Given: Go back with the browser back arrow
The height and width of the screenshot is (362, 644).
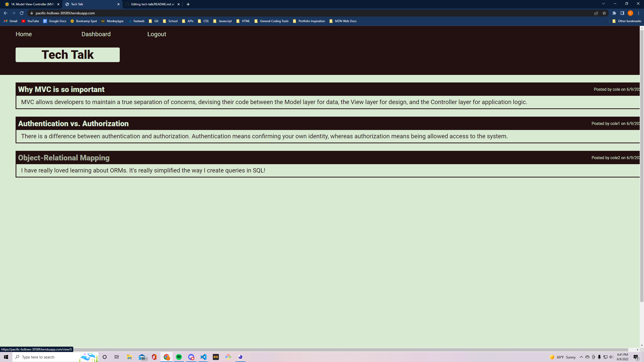Looking at the screenshot, I should tap(6, 13).
